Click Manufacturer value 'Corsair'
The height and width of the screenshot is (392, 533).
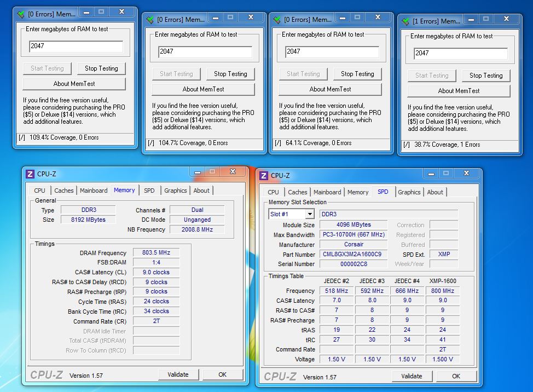(354, 244)
